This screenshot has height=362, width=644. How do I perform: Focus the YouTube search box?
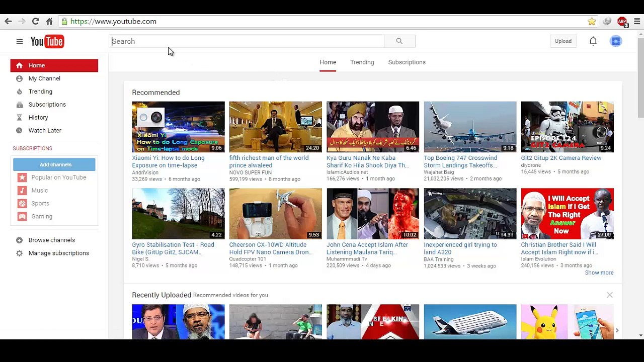(x=247, y=41)
